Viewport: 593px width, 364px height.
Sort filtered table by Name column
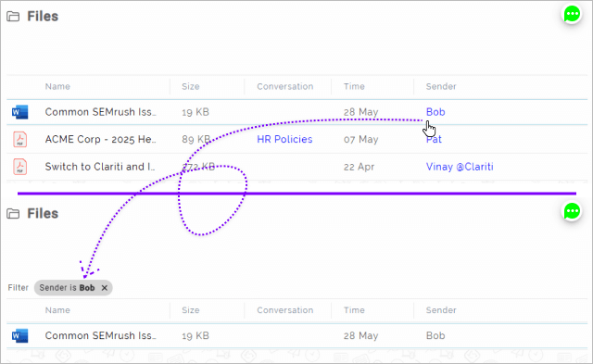tap(57, 310)
